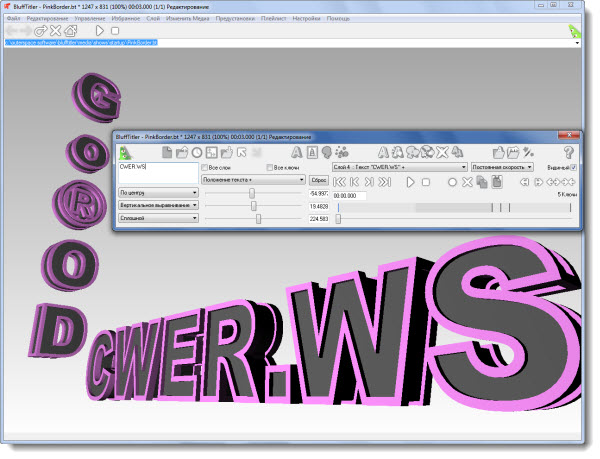Toggle the 'Видимый' visibility checkbox
Image resolution: width=600 pixels, height=459 pixels.
pyautogui.click(x=572, y=168)
